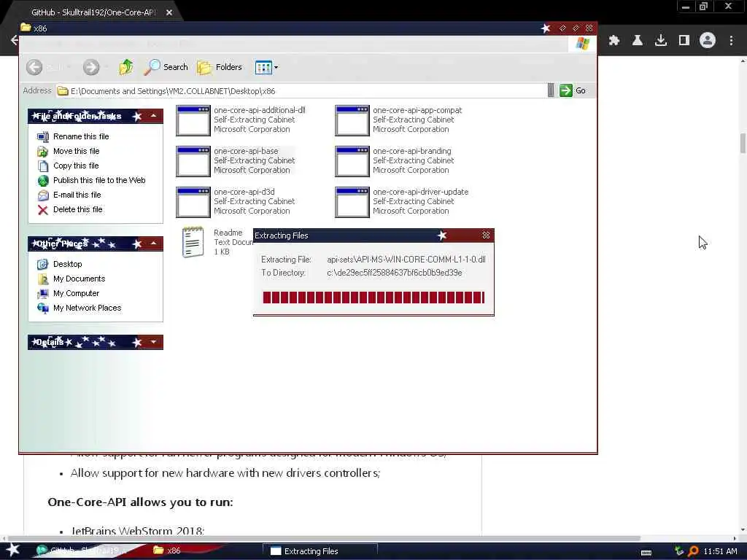Click the Back arrow in the Explorer toolbar
747x560 pixels.
[x=34, y=67]
